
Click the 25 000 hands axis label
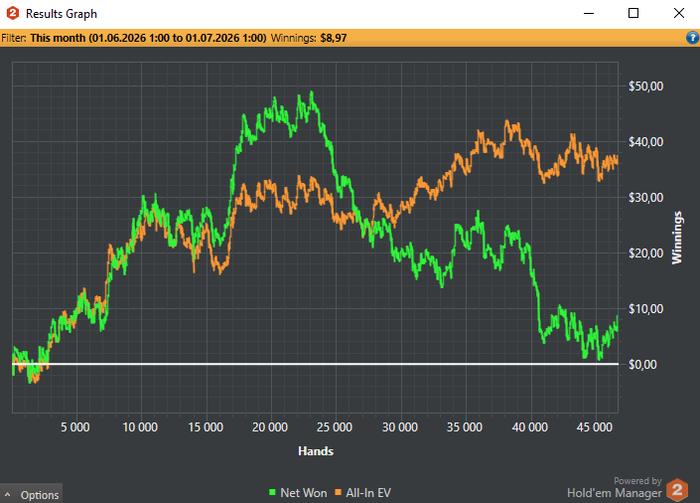point(334,427)
